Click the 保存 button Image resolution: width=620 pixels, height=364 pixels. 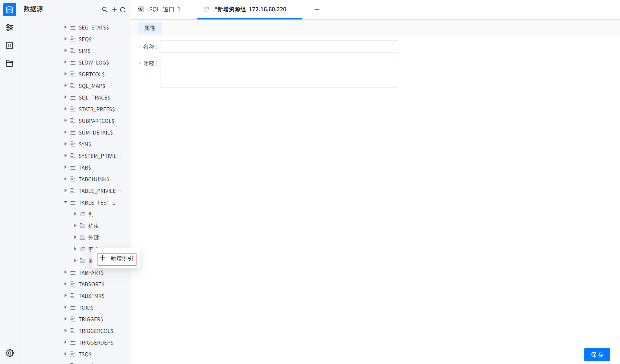coord(597,355)
